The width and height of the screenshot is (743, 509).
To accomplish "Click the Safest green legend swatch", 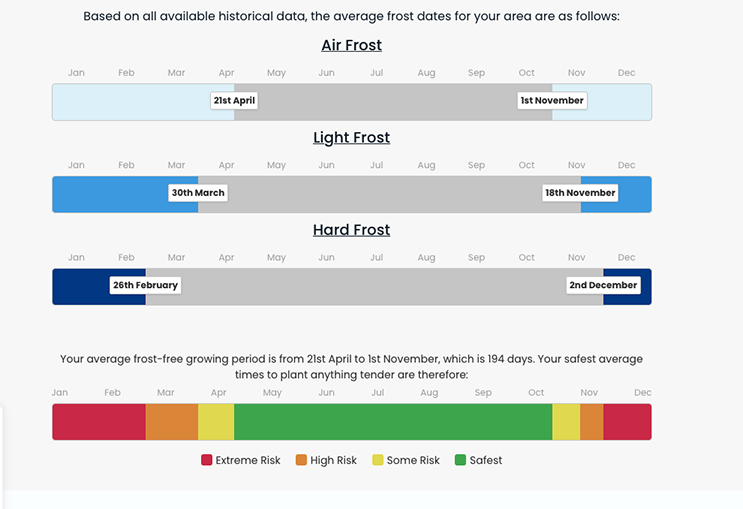I will 460,460.
